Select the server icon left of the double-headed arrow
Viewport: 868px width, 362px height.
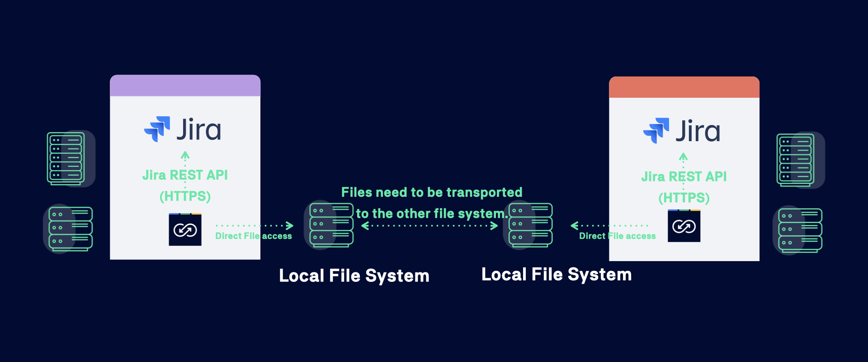coord(331,225)
